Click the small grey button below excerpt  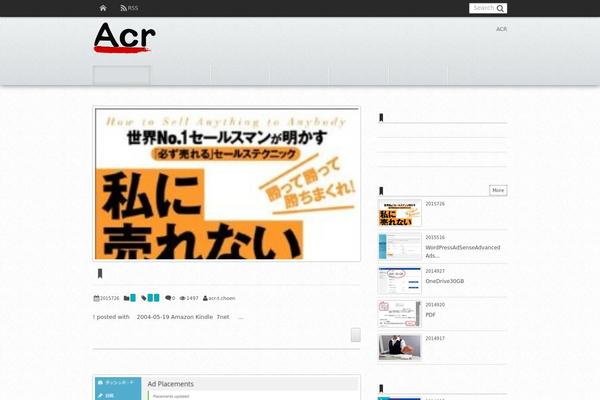tap(355, 335)
